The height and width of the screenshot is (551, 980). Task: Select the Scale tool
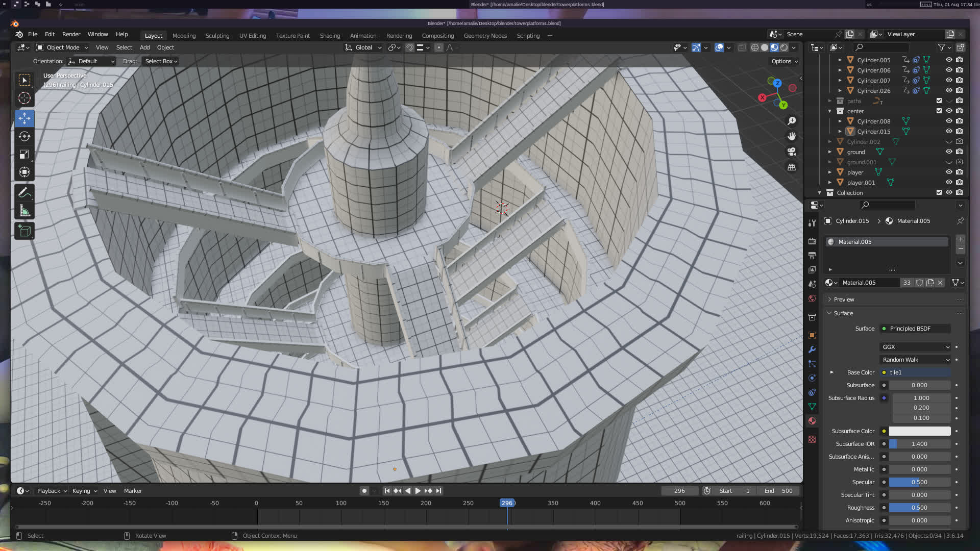pos(24,154)
